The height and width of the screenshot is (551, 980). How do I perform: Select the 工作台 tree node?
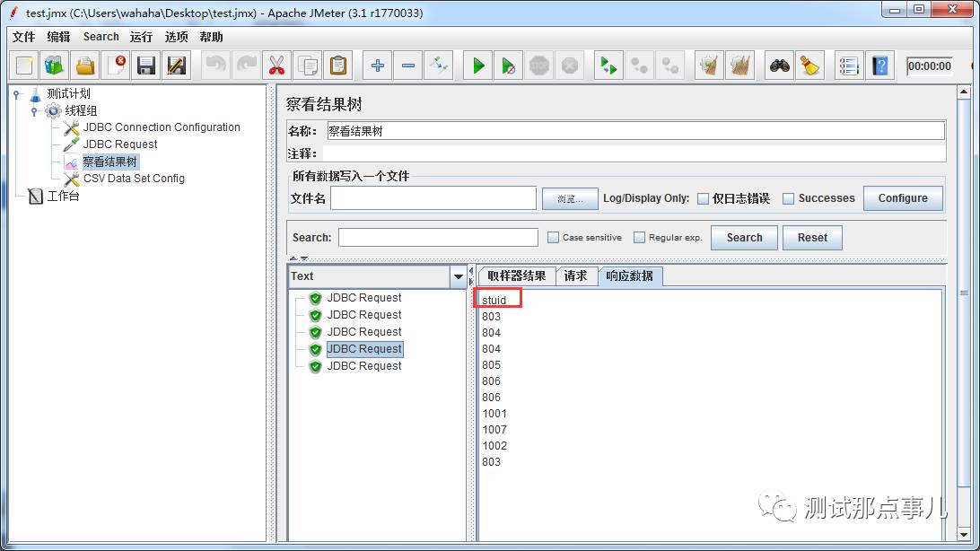[63, 197]
